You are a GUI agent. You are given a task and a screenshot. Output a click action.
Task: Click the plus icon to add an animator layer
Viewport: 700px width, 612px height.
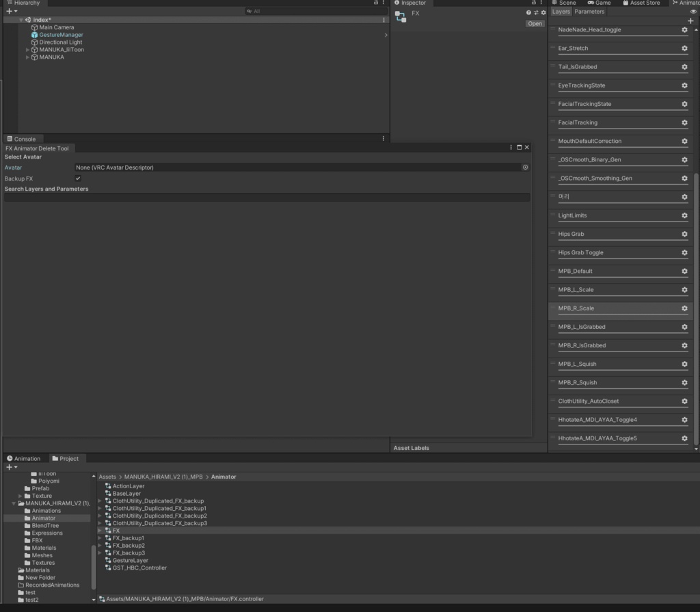[691, 21]
